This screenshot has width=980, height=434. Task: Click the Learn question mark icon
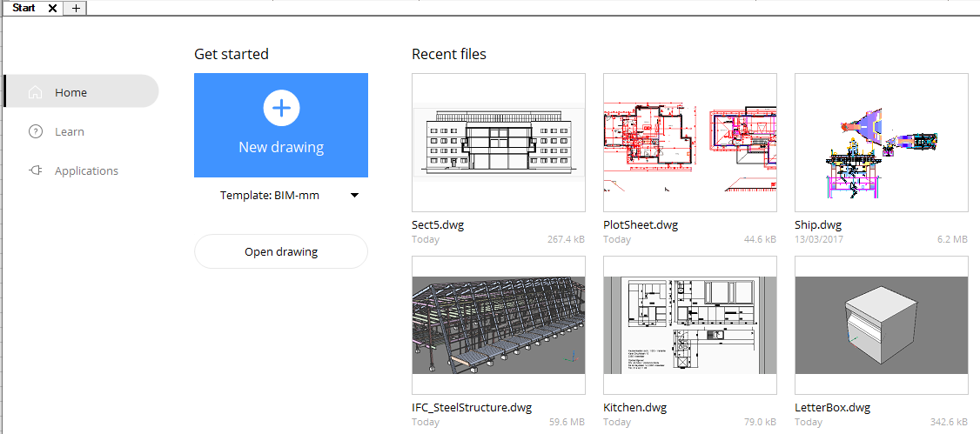36,131
